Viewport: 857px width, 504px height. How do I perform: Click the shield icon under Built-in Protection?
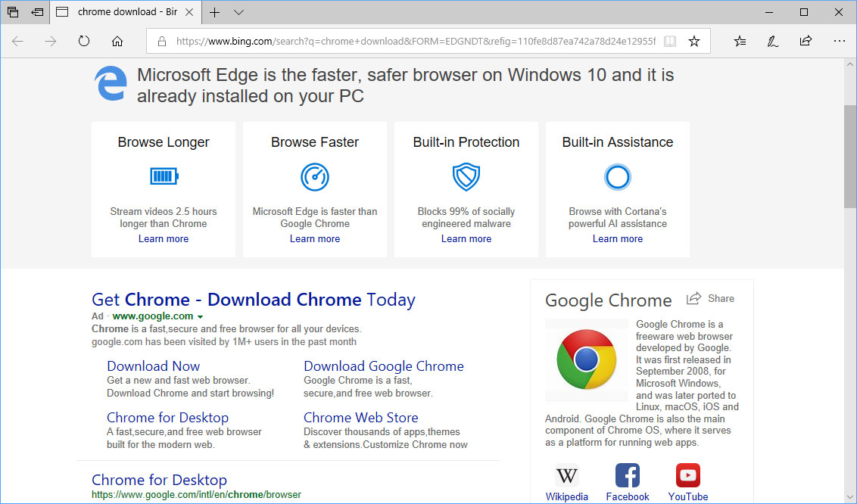pos(466,177)
